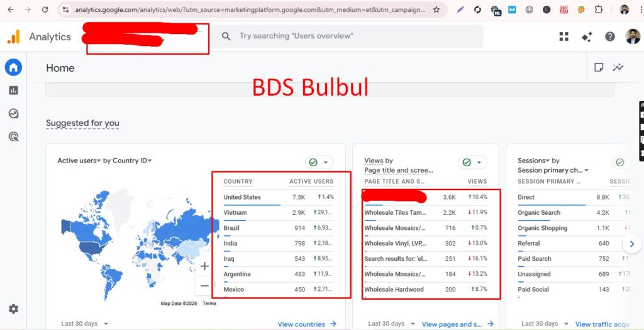Open Reports in the left sidebar
644x330 pixels.
[14, 91]
